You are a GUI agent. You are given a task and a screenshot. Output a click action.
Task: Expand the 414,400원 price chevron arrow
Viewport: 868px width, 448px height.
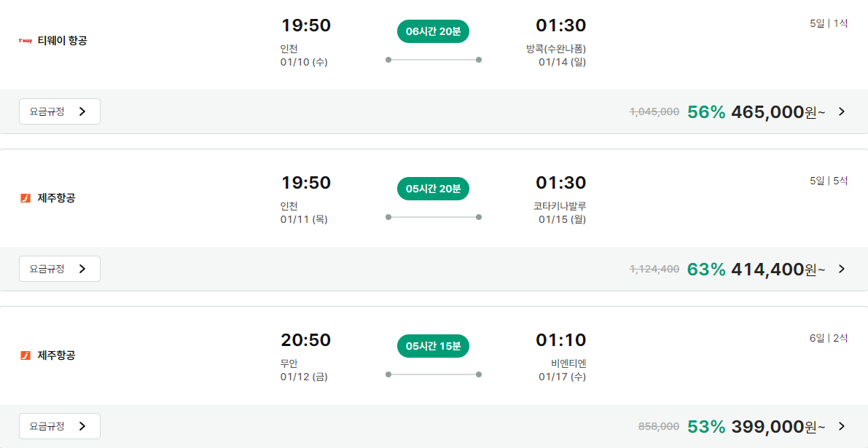point(842,269)
